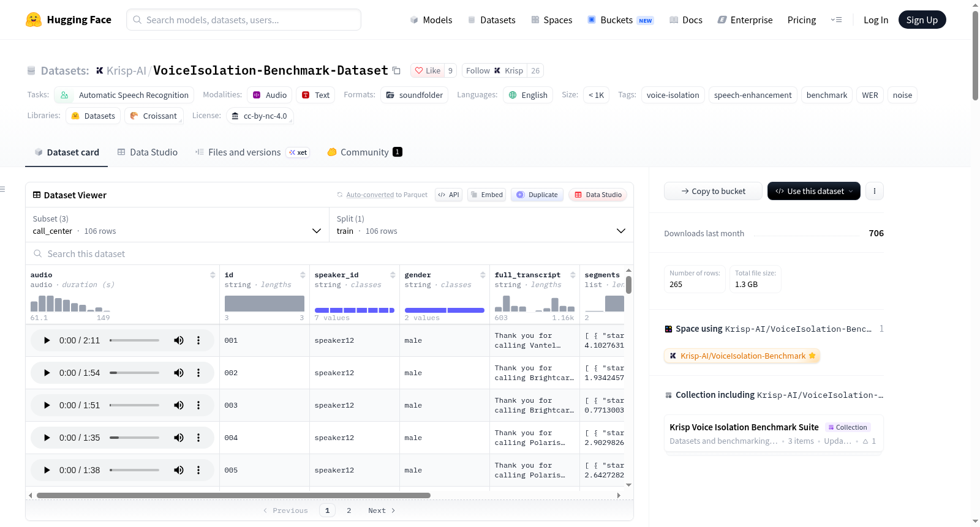Click the Duplicate button in viewer
Image resolution: width=980 pixels, height=527 pixels.
[537, 195]
